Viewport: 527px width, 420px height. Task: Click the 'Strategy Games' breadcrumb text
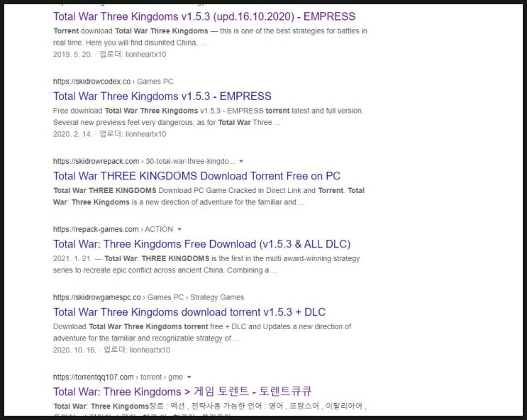[x=217, y=297]
